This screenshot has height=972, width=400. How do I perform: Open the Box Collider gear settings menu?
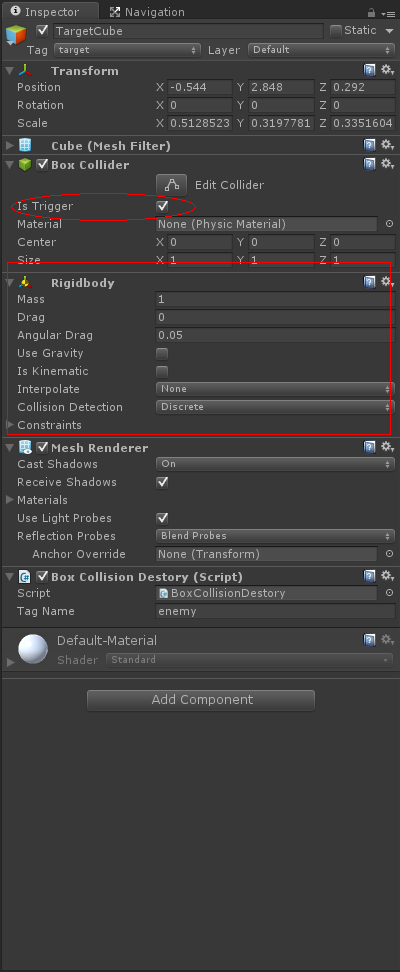(388, 164)
